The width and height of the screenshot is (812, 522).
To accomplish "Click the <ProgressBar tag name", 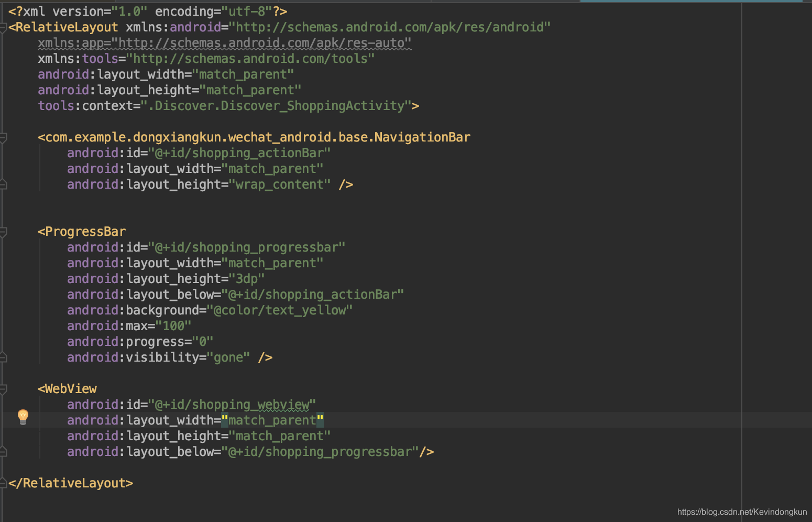I will pos(82,232).
